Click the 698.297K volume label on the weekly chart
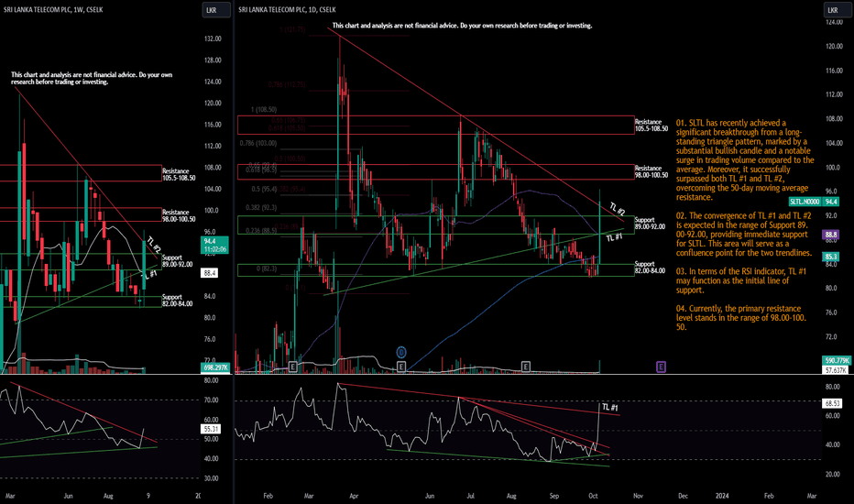The width and height of the screenshot is (854, 504). pos(215,367)
